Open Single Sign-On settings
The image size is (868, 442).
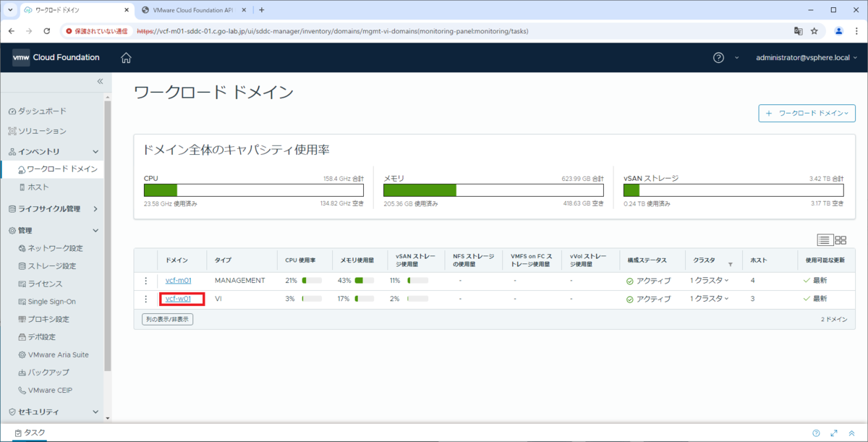pyautogui.click(x=46, y=301)
